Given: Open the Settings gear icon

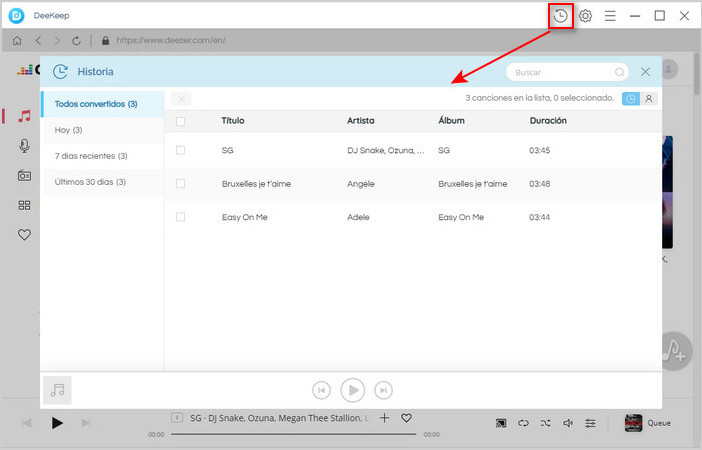Looking at the screenshot, I should click(x=585, y=16).
